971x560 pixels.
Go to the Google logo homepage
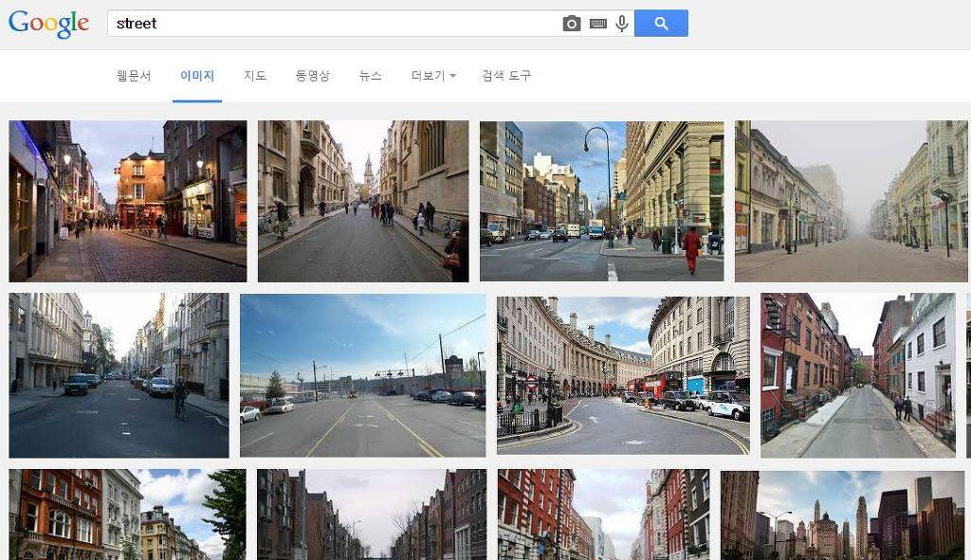[x=49, y=24]
